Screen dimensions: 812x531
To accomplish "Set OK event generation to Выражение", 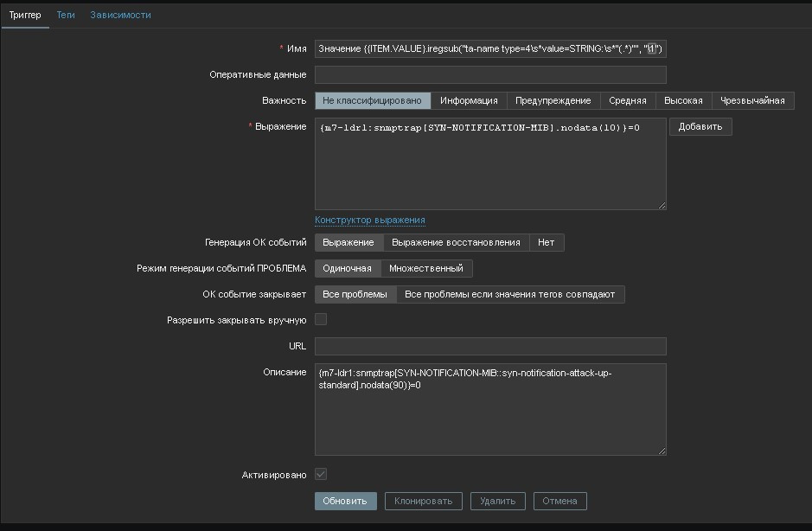I will 348,242.
